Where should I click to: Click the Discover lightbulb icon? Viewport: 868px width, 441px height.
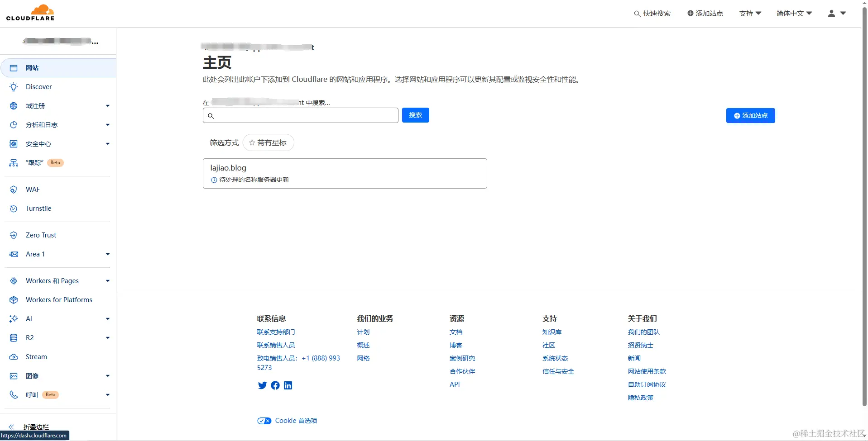point(14,87)
